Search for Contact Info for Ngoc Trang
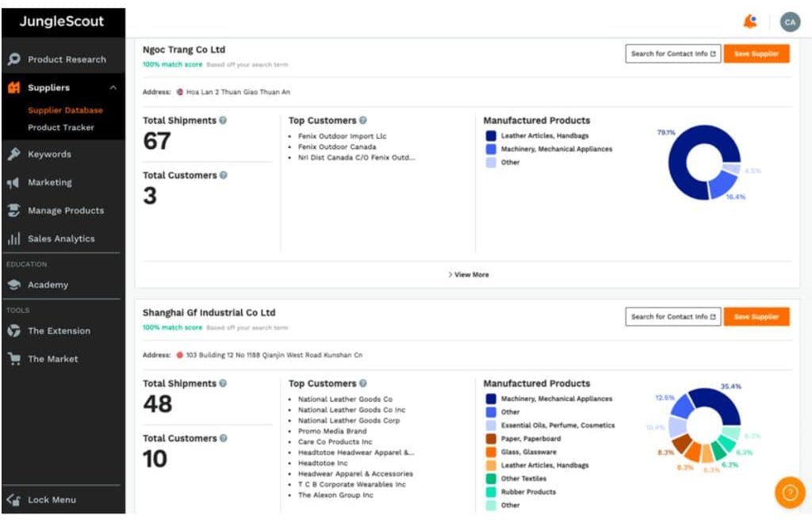This screenshot has height=527, width=812. [672, 53]
